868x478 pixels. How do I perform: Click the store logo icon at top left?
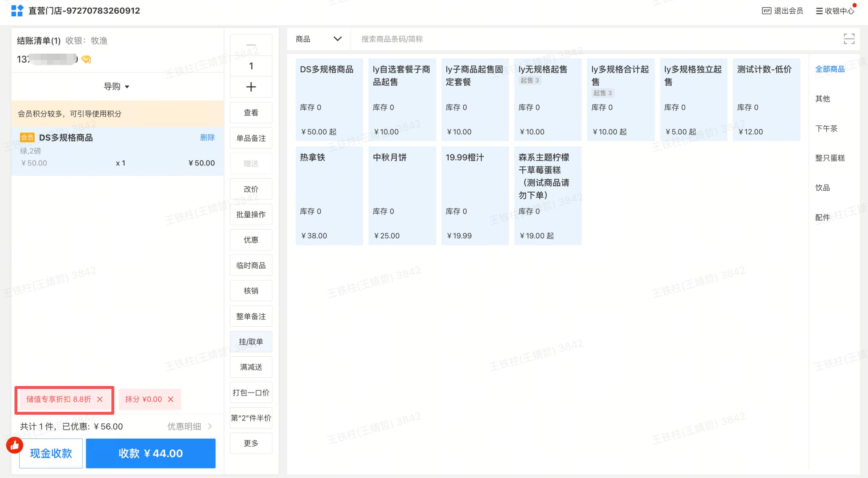click(17, 11)
